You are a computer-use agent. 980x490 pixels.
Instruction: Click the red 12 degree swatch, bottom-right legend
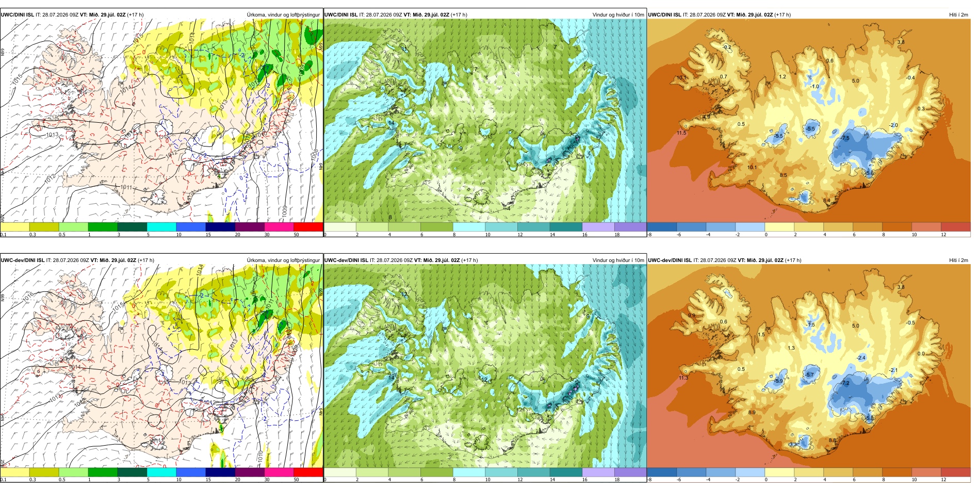tap(955, 472)
